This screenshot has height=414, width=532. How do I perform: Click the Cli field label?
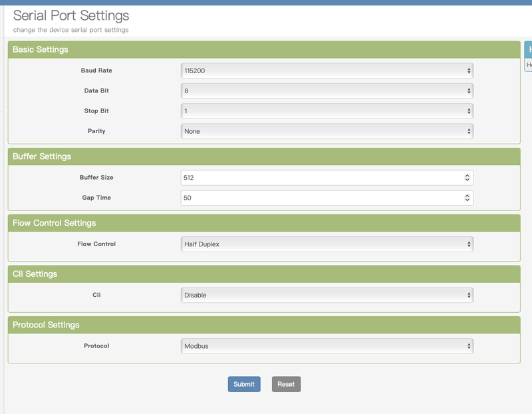tap(96, 295)
